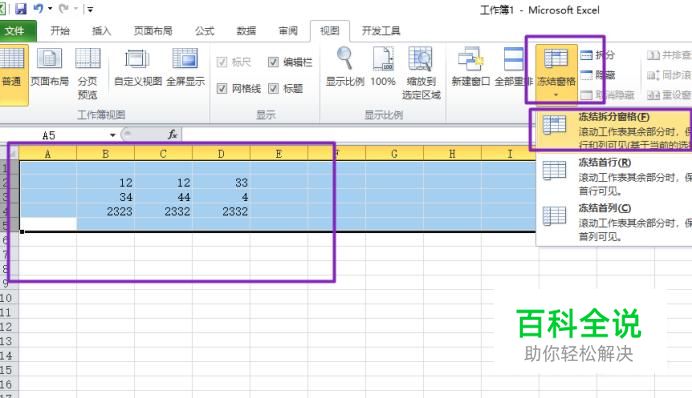
Task: Switch to the 审阅 tab
Action: tap(288, 31)
